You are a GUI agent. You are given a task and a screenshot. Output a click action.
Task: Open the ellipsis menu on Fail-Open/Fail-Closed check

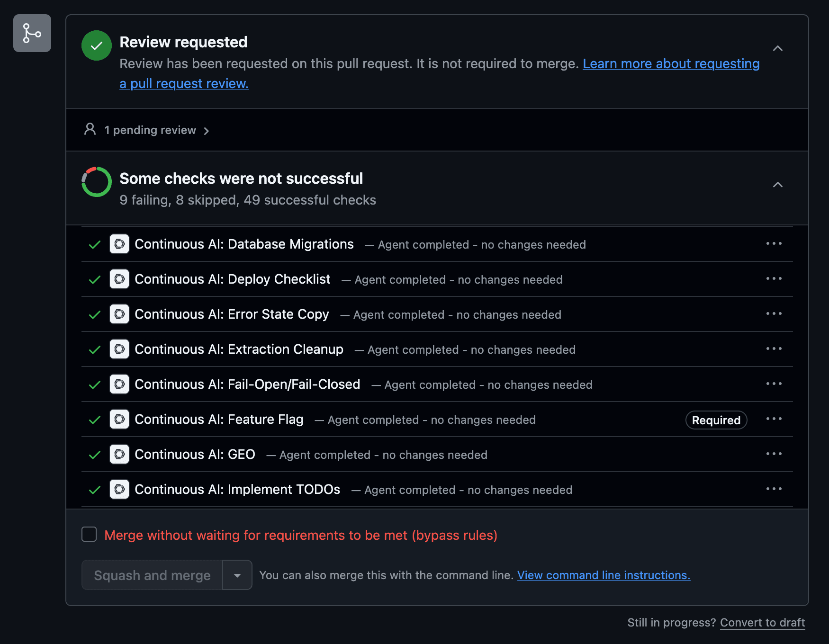tap(774, 384)
